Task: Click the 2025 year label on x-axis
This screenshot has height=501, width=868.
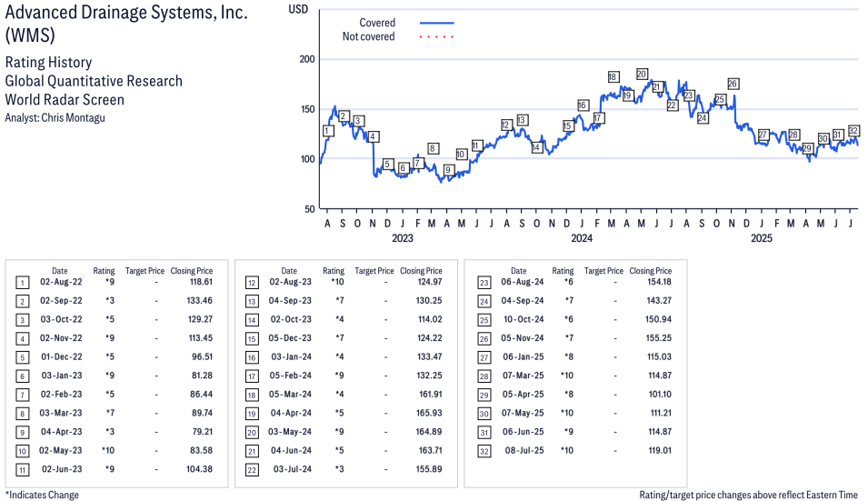Action: [x=761, y=238]
